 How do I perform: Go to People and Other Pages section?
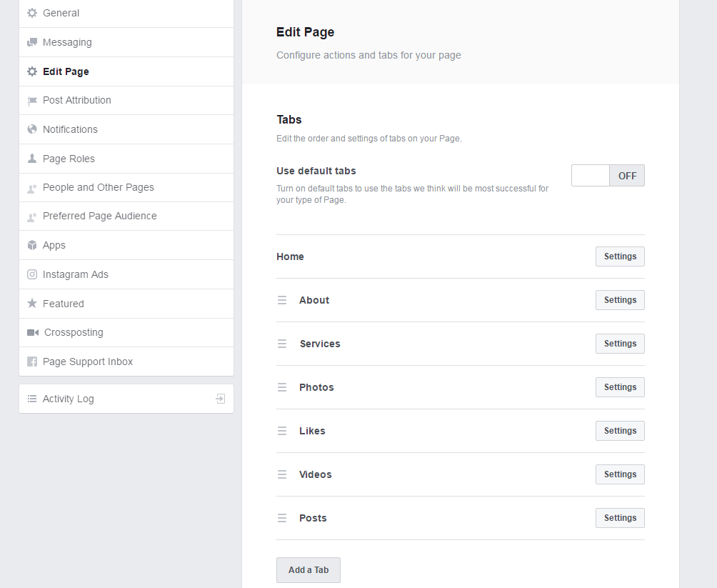coord(99,187)
